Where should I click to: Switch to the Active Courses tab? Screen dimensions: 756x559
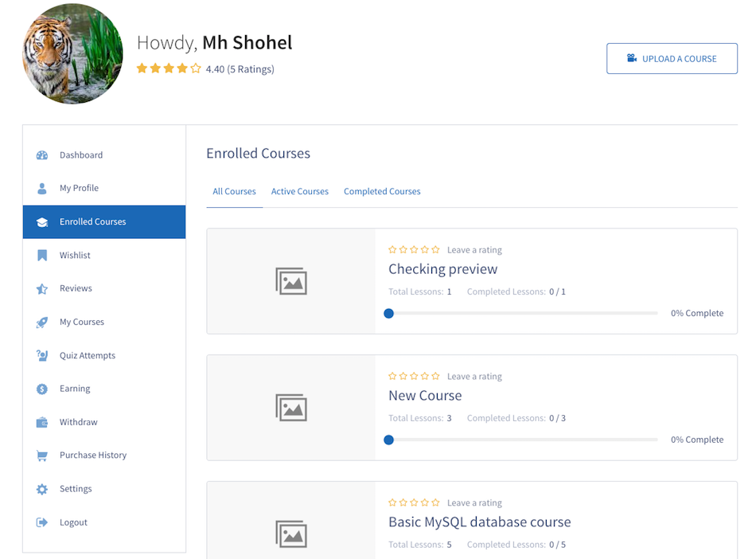(x=299, y=191)
